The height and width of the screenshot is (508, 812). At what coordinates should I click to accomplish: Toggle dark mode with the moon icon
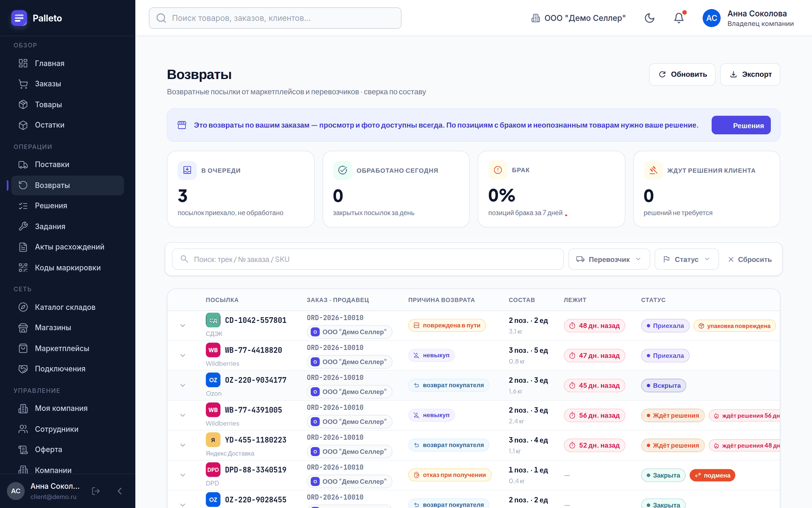coord(649,18)
